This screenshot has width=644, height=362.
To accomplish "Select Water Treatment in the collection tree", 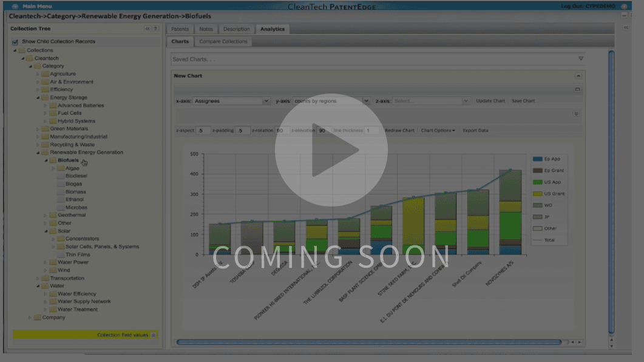I will coord(78,309).
